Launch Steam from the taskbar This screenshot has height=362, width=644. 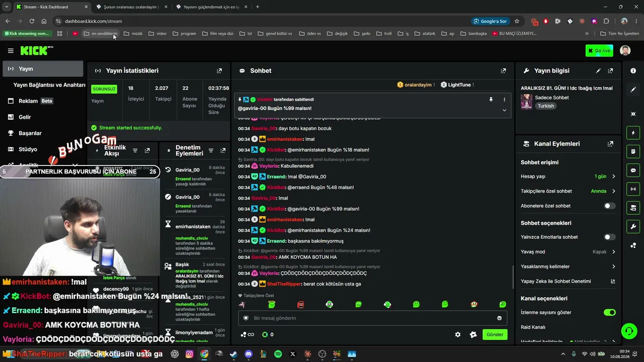point(233,354)
